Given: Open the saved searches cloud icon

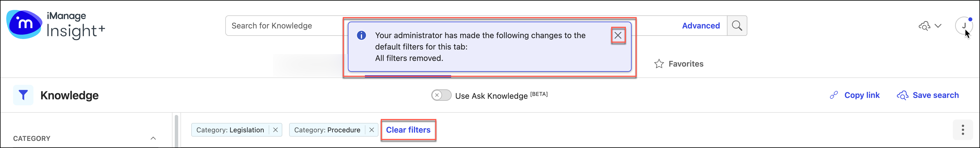Looking at the screenshot, I should point(924,26).
